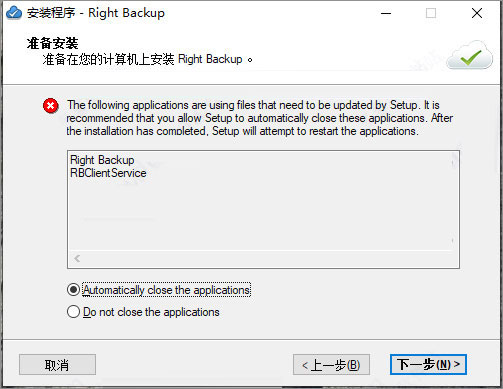Click the horizontal scrollbar track of the list
Screen dimensions: 503x389
[263, 259]
